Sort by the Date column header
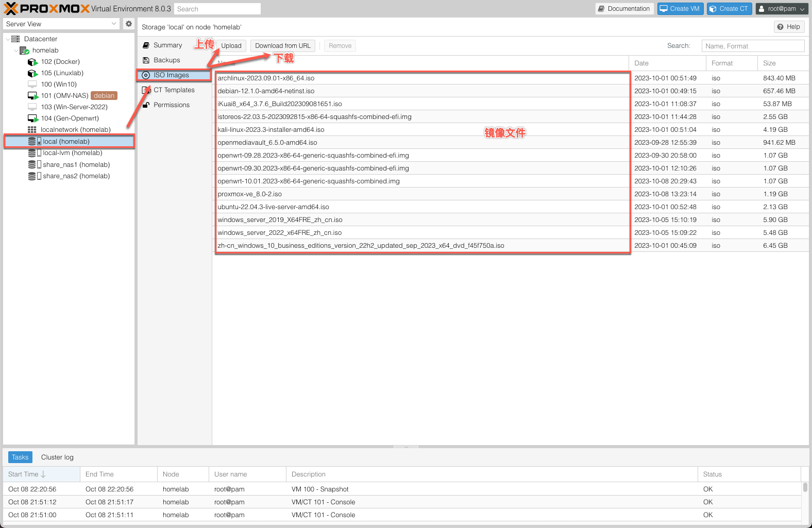This screenshot has height=528, width=812. [667, 63]
